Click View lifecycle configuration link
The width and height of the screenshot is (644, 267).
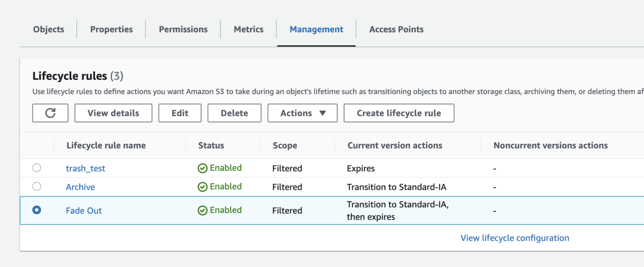515,238
